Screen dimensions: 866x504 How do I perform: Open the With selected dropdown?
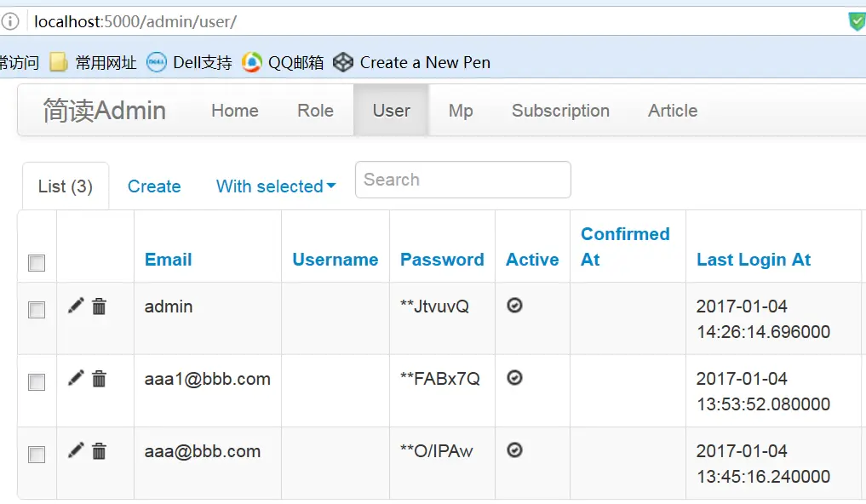tap(276, 186)
